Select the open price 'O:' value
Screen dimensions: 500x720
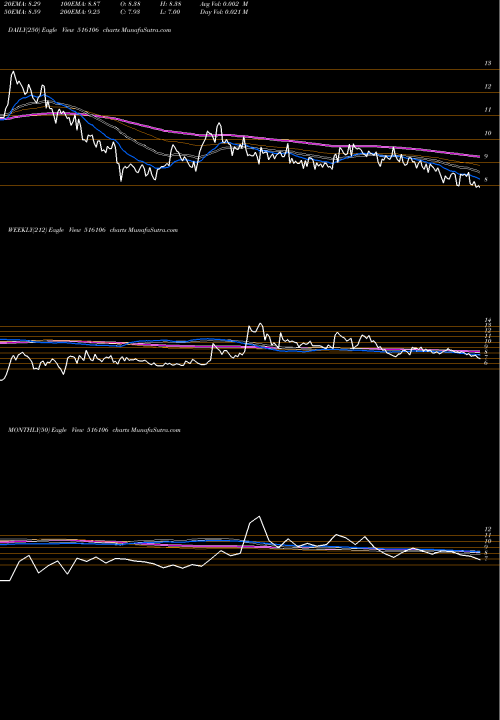click(x=128, y=3)
